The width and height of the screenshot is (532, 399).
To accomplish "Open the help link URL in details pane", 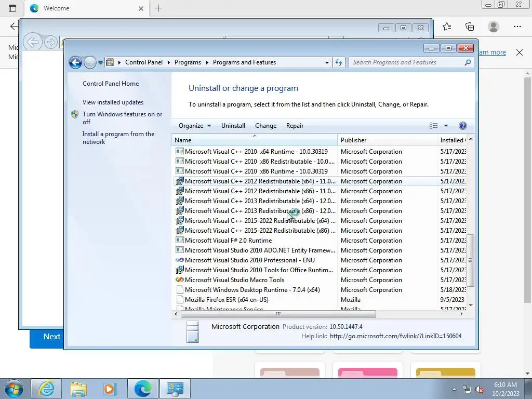I will coord(395,336).
